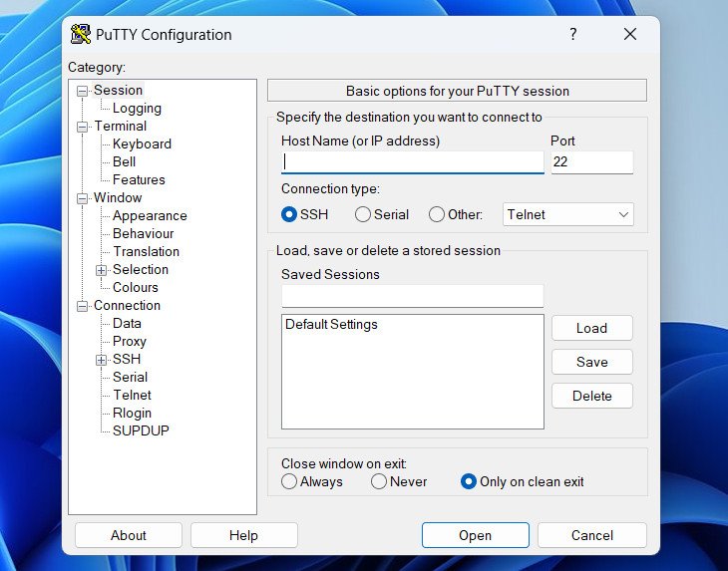Open the Translation settings category
Screen dimensions: 728x571
(147, 251)
